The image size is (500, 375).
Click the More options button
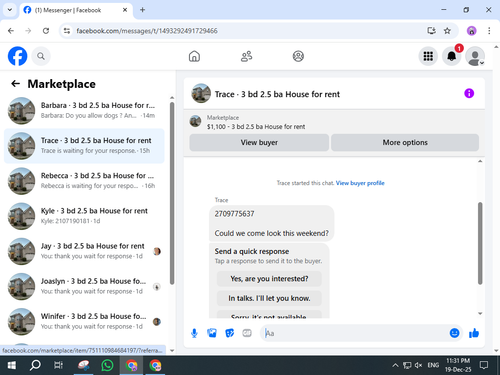(x=405, y=142)
